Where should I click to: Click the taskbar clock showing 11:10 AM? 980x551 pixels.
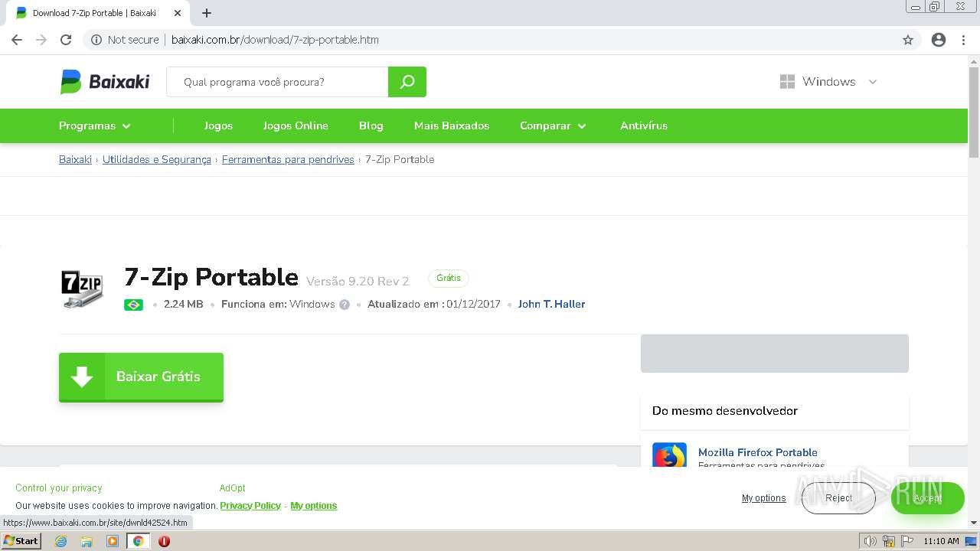click(x=941, y=541)
